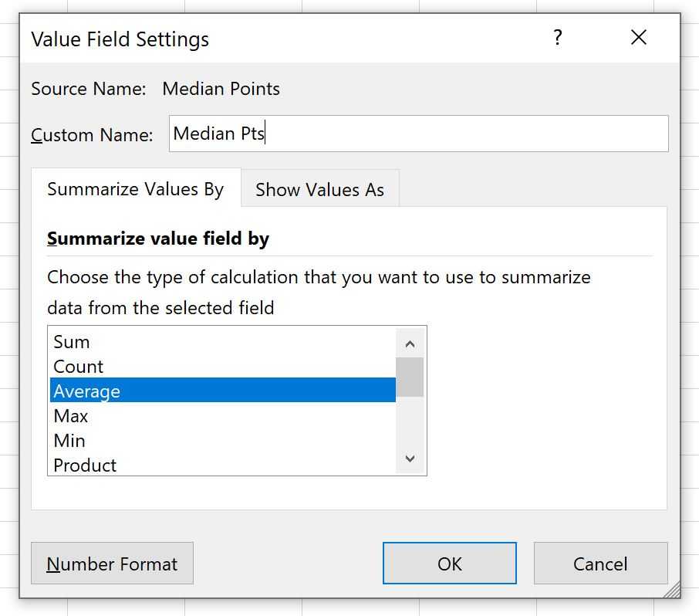Switch to the Show Values As tab
Image resolution: width=699 pixels, height=616 pixels.
[319, 189]
